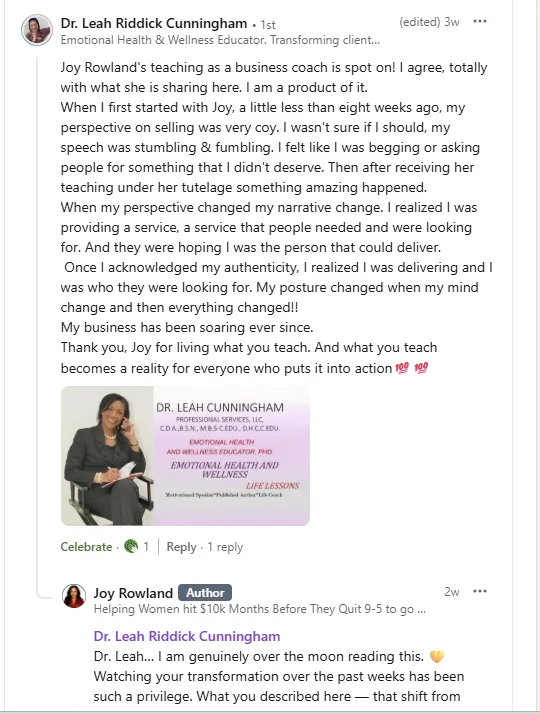Expand the 1 reply thread
This screenshot has width=540, height=714.
click(x=225, y=546)
